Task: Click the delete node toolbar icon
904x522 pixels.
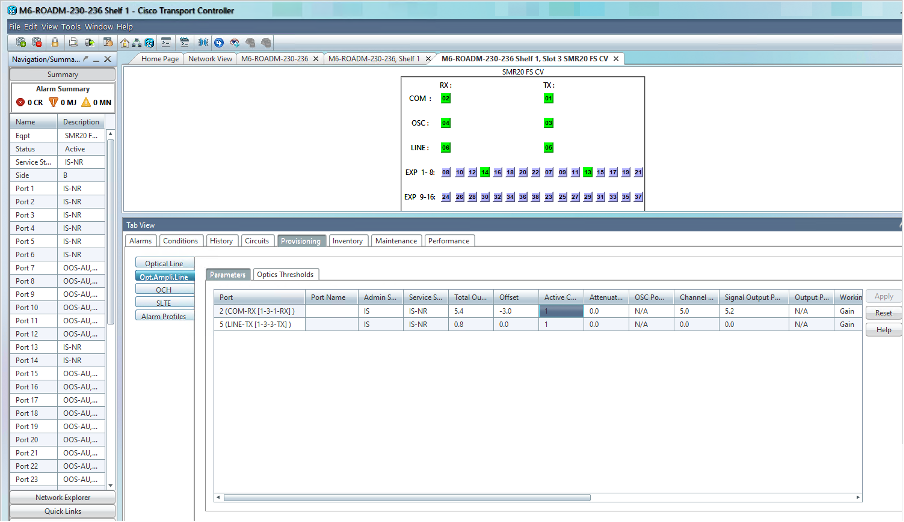Action: (37, 42)
